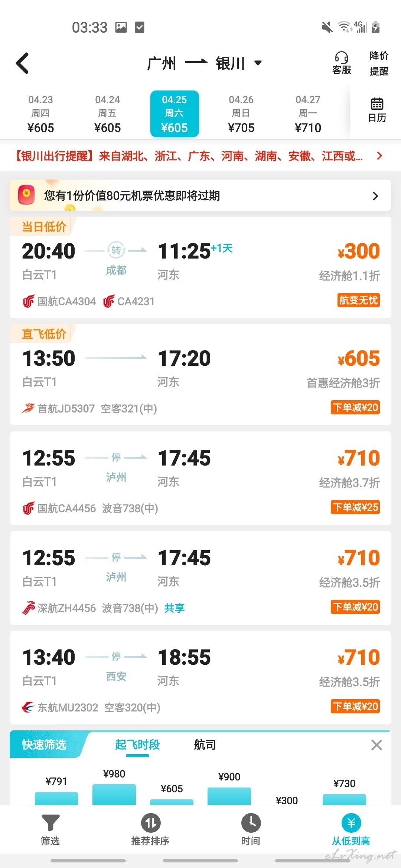Switch to the 航司 airline filter tab
Image resolution: width=401 pixels, height=868 pixels.
click(205, 744)
